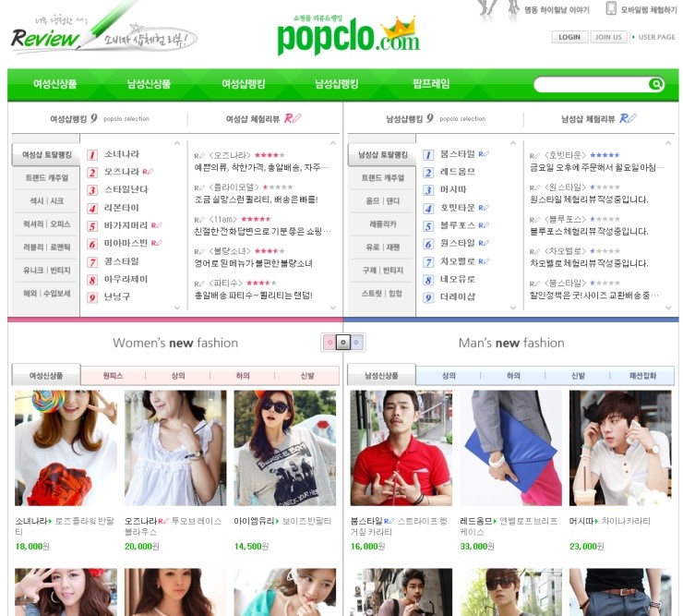Viewport: 683px width, 616px height.
Task: Click pink R pencil icon in 여성샵 체험리뷰 header
Action: point(293,118)
